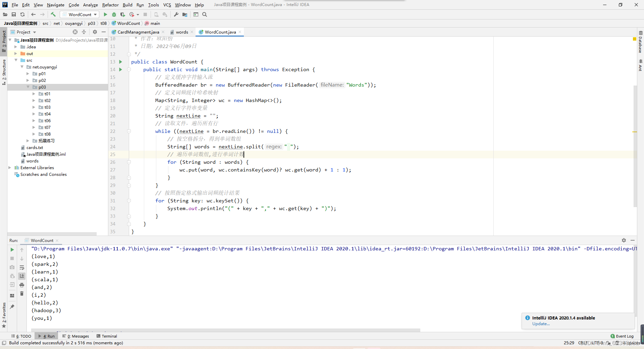Open Project panel gear settings
The image size is (644, 349).
click(x=95, y=32)
